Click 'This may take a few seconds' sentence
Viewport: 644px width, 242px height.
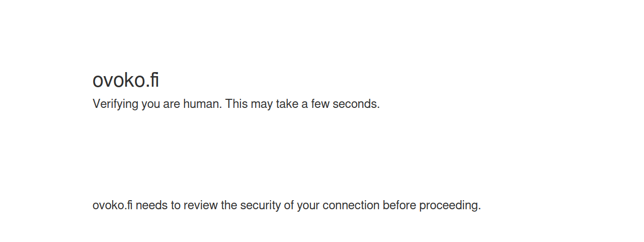(302, 104)
